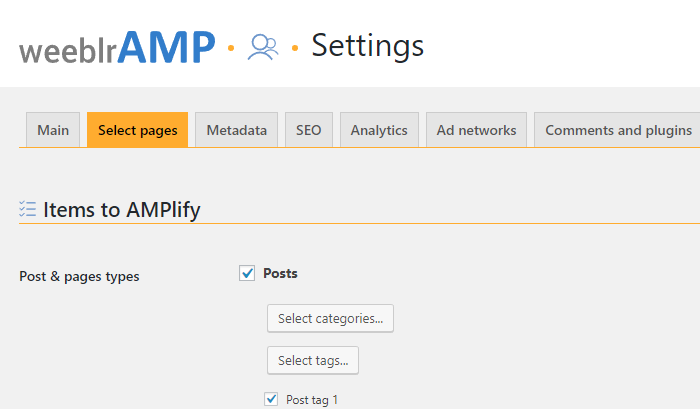The width and height of the screenshot is (700, 409).
Task: Open the Analytics tab
Action: (x=379, y=130)
